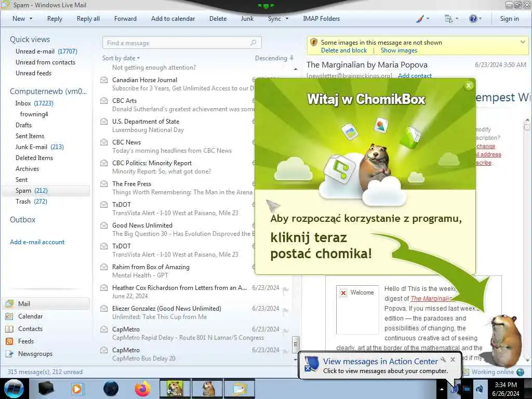Select Unread feeds quick view
532x399 pixels.
[x=34, y=73]
